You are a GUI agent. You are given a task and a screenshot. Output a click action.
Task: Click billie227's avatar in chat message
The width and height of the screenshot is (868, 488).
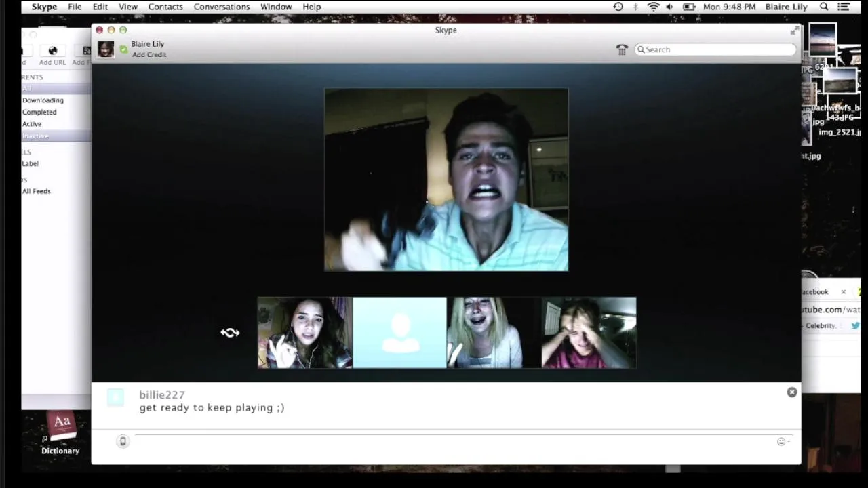pyautogui.click(x=116, y=398)
